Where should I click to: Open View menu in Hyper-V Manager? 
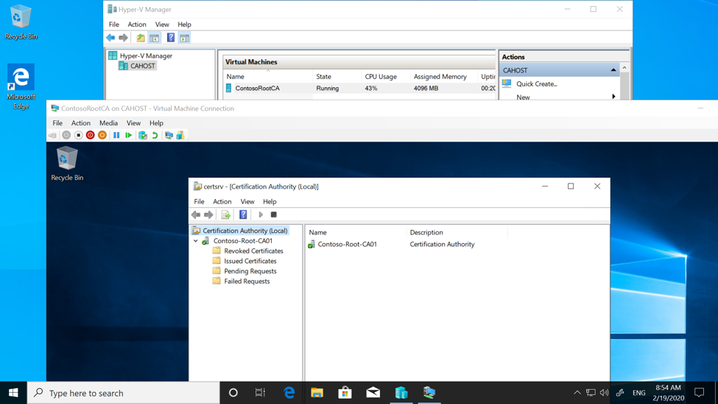[x=162, y=24]
